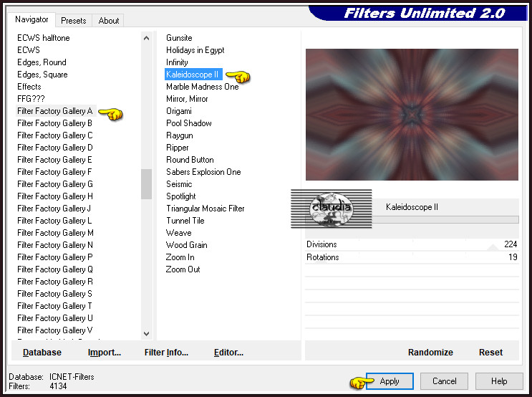Select Filter Factory Gallery L

[54, 221]
